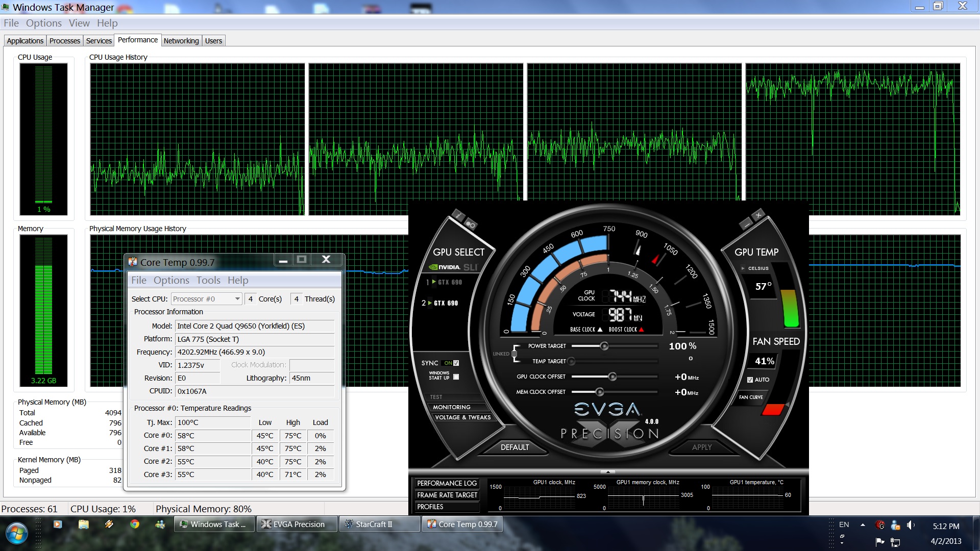Screen dimensions: 980x551
Task: Open EVGA Precision settings gear icon
Action: [471, 225]
